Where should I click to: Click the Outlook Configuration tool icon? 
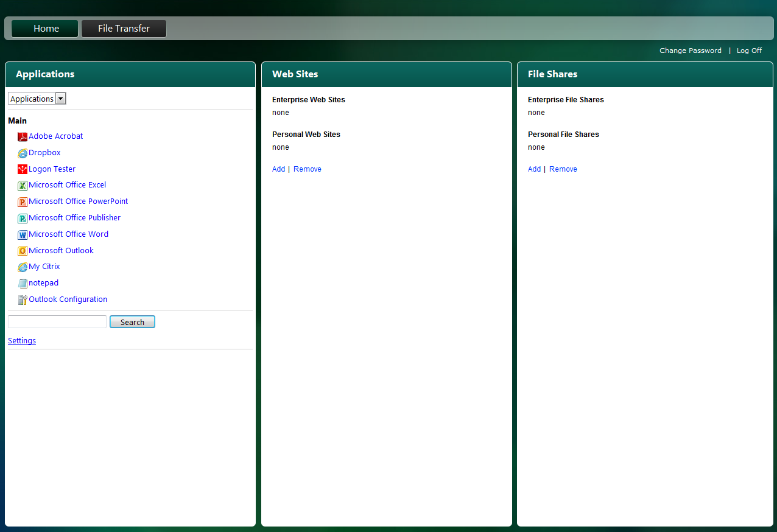23,299
